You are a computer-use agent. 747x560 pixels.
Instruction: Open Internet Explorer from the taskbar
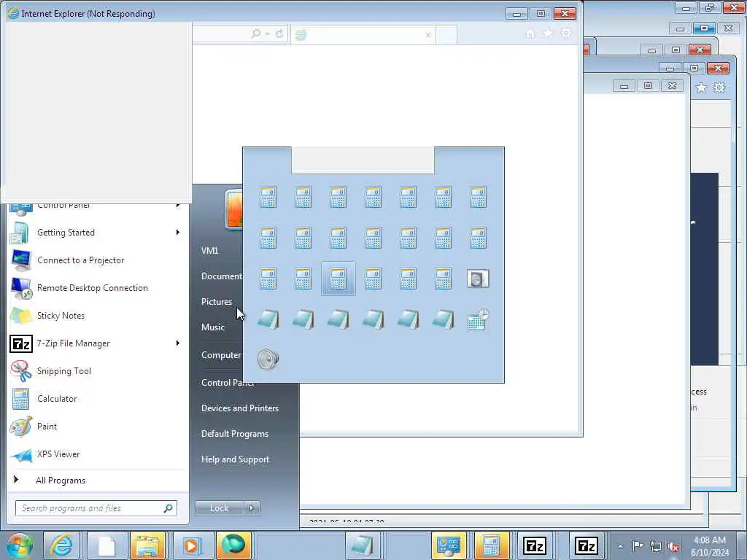(62, 545)
